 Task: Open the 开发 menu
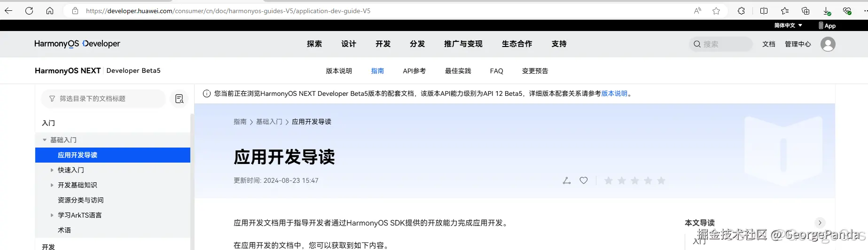pyautogui.click(x=383, y=44)
